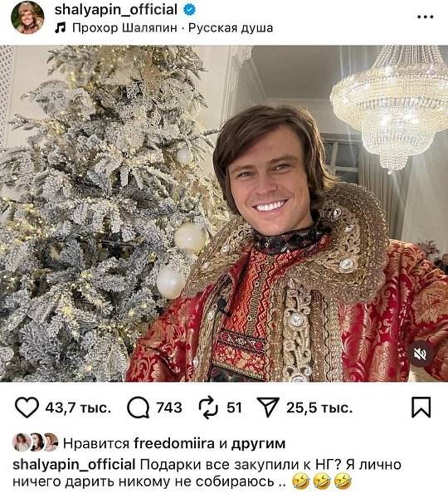Tap the 743 comments count

click(x=169, y=408)
